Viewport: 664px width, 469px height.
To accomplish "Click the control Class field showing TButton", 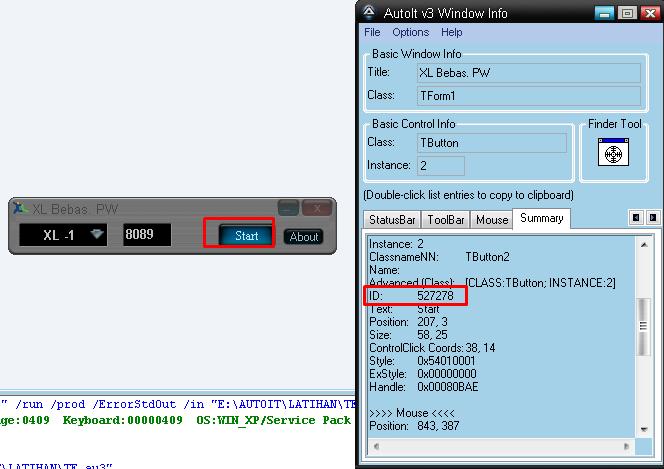I will (492, 143).
